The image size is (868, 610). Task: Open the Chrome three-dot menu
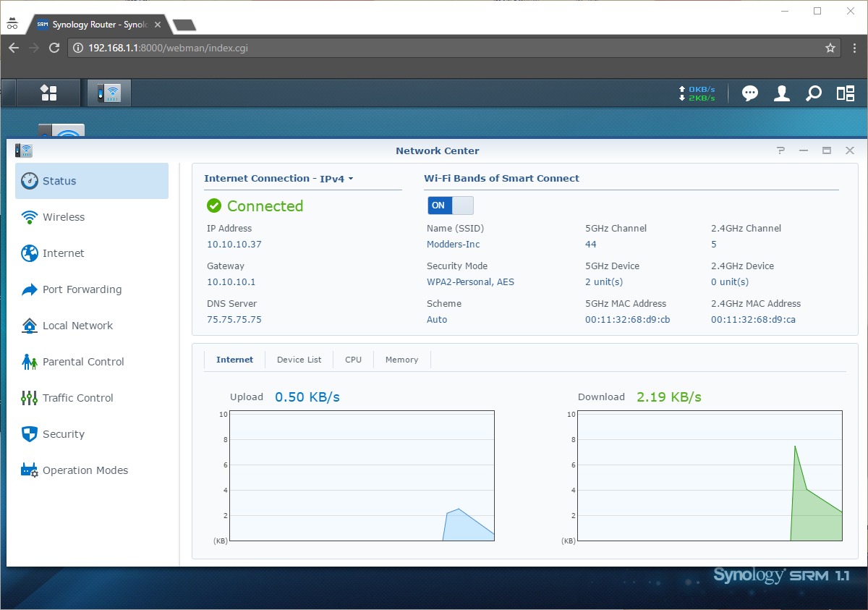point(854,48)
